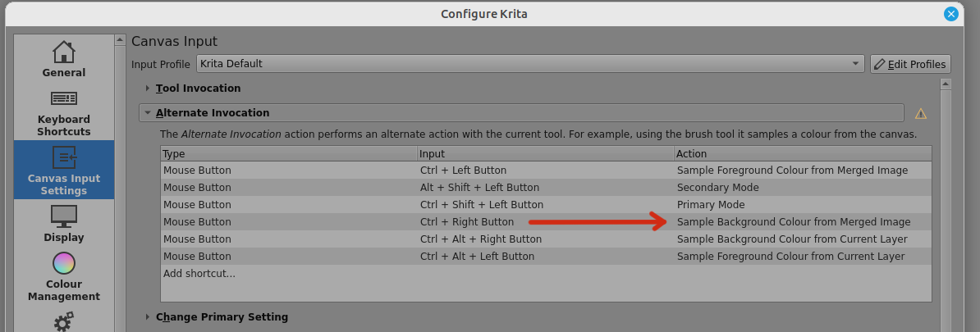Select the Secondary Mode action row
Screen dimensions: 980x332
pos(717,188)
